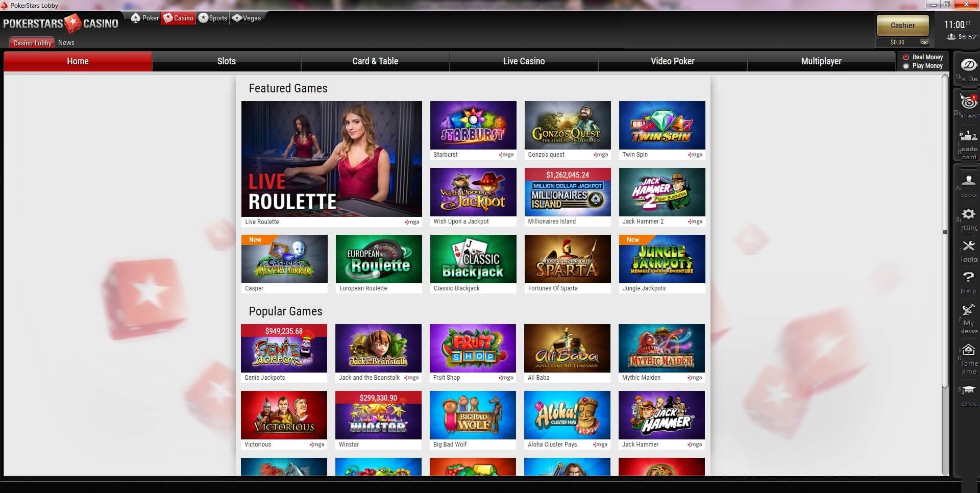
Task: Click the $0.00 balance display
Action: (897, 42)
